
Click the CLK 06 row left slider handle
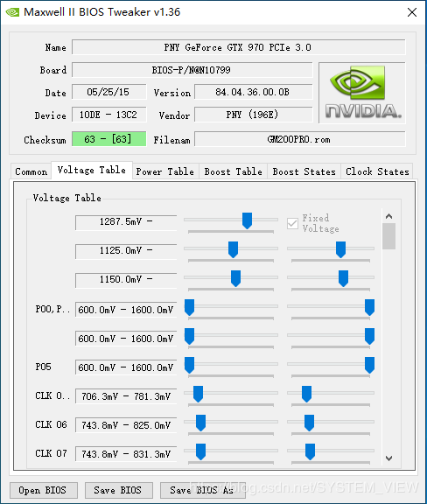pyautogui.click(x=201, y=423)
